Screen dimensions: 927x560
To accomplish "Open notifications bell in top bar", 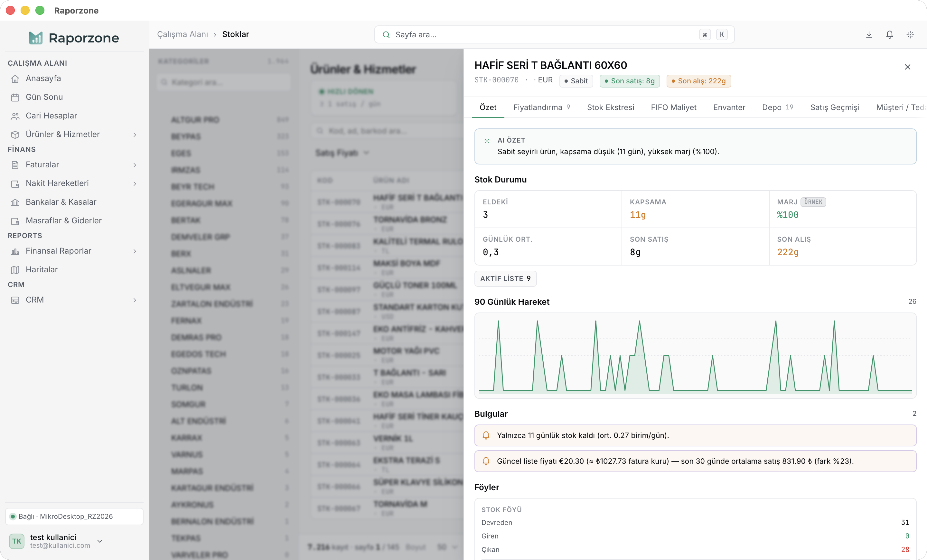I will [x=889, y=35].
